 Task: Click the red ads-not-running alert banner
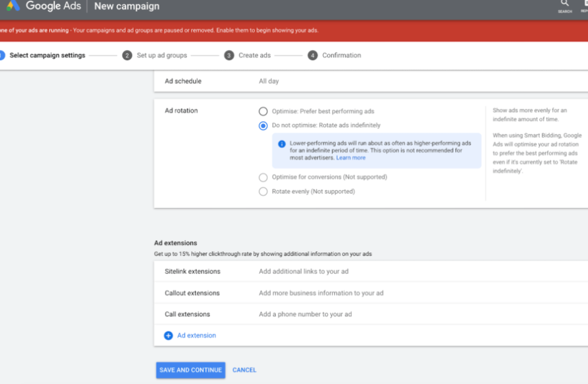click(x=294, y=30)
